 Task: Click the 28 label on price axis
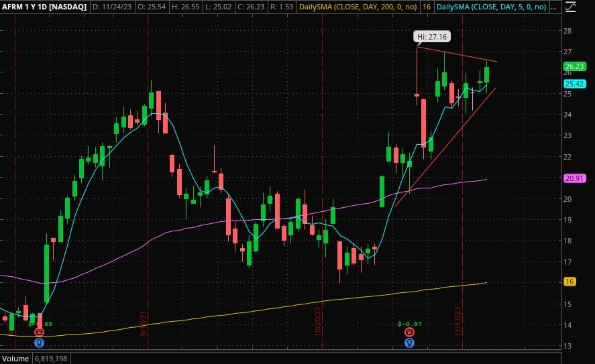pyautogui.click(x=567, y=31)
